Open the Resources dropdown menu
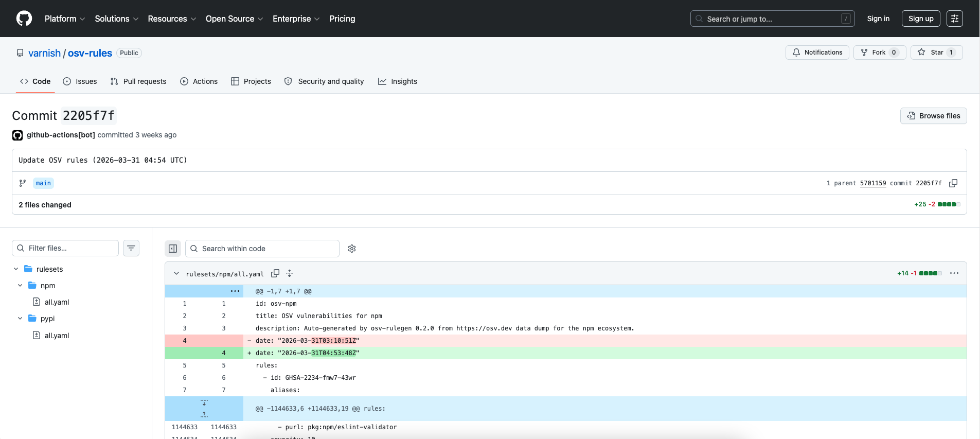Viewport: 980px width, 439px height. tap(172, 19)
